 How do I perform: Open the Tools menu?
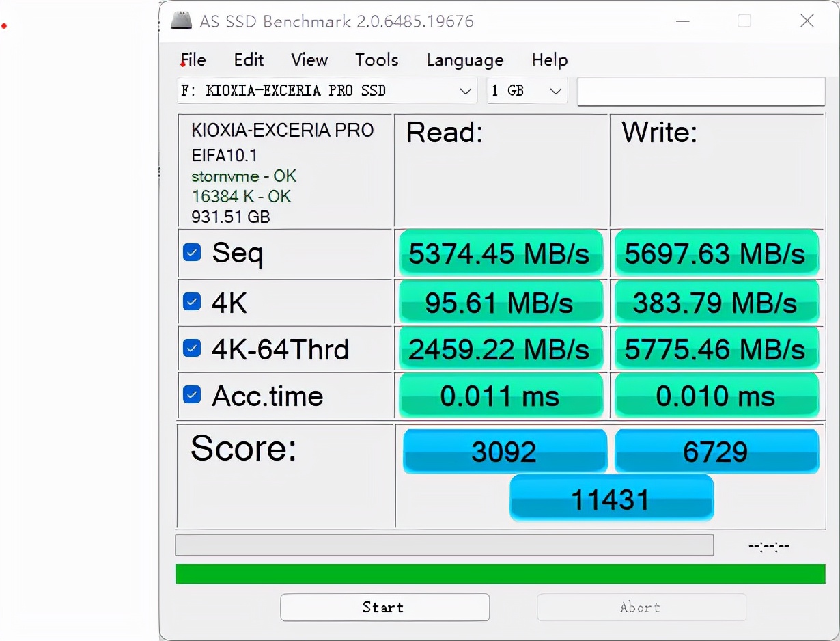click(x=376, y=60)
